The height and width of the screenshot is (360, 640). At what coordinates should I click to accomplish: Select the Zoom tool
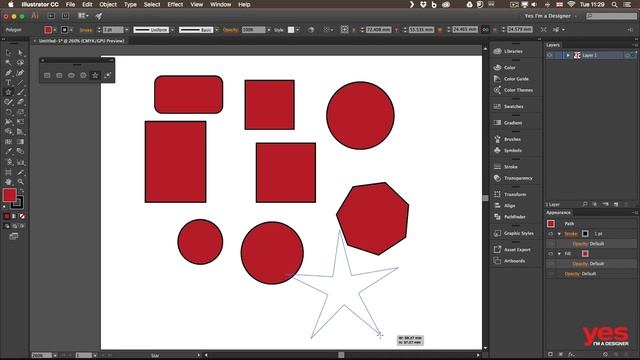pyautogui.click(x=20, y=182)
